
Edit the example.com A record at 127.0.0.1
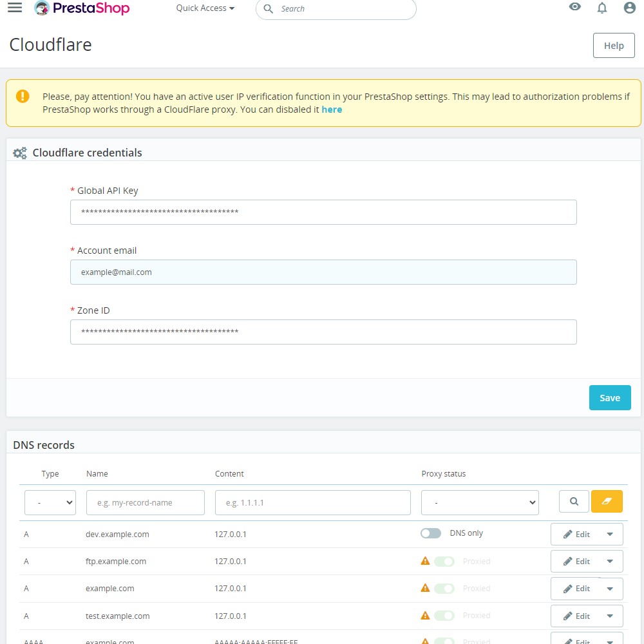(576, 589)
